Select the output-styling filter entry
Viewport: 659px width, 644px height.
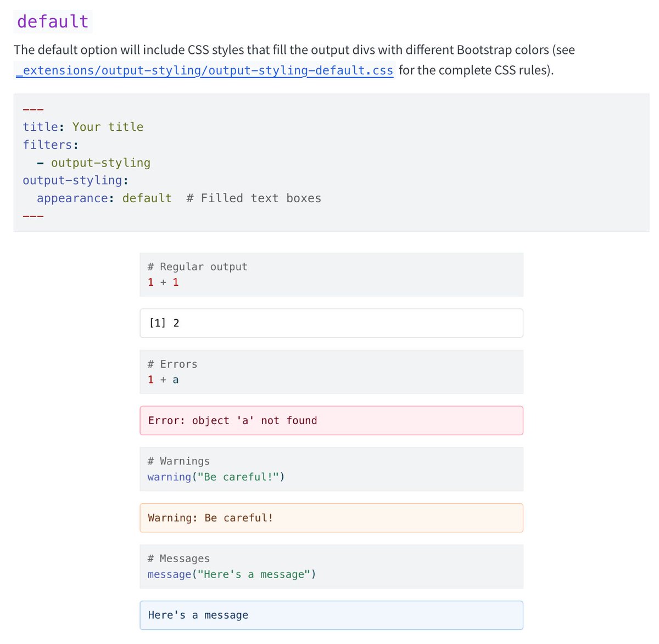[100, 163]
